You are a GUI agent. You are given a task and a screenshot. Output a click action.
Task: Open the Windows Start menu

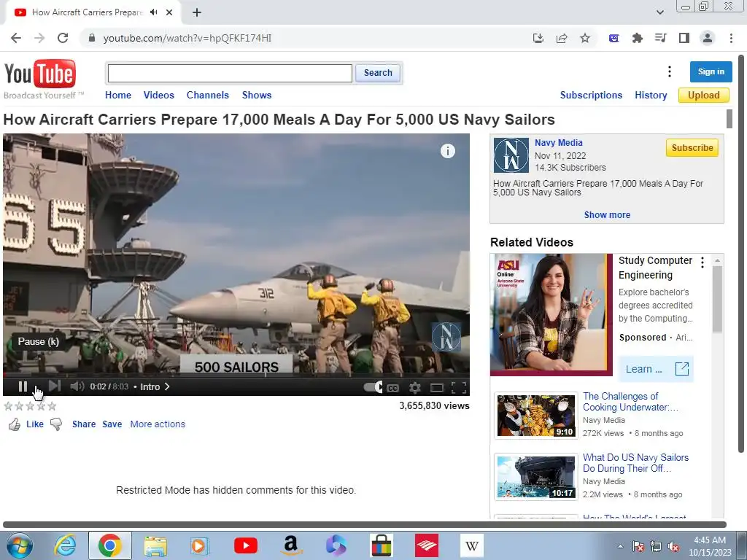coord(18,545)
